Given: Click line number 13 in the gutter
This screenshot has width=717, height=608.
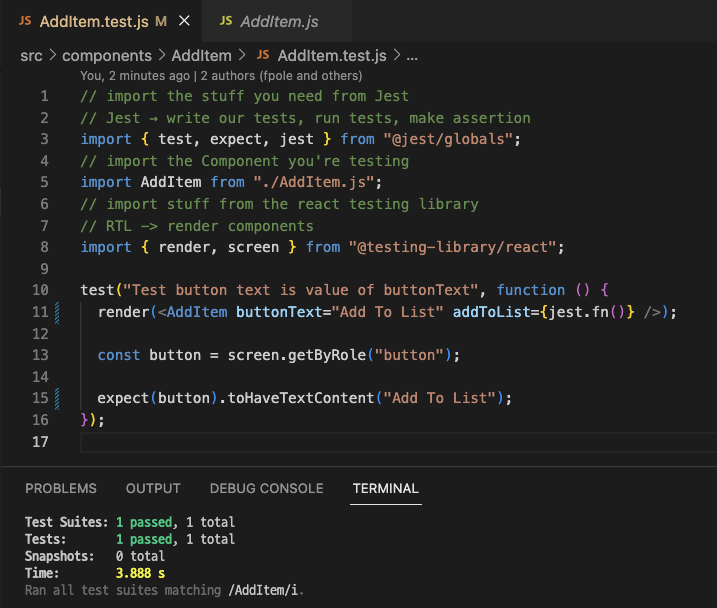Looking at the screenshot, I should (40, 355).
